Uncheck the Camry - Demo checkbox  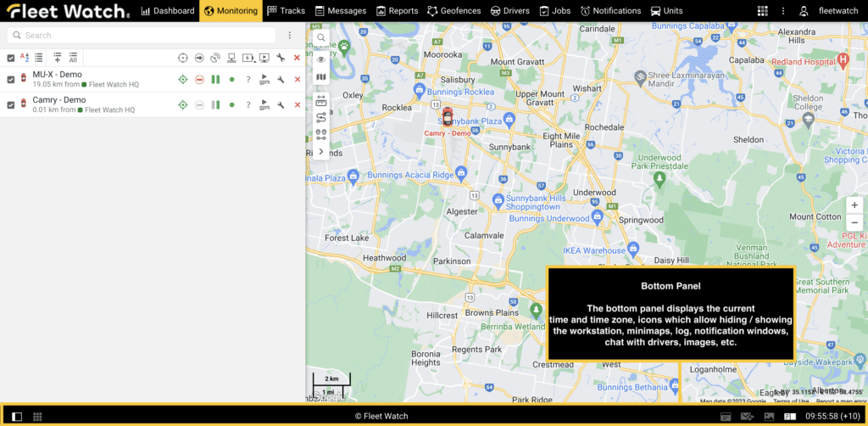11,105
